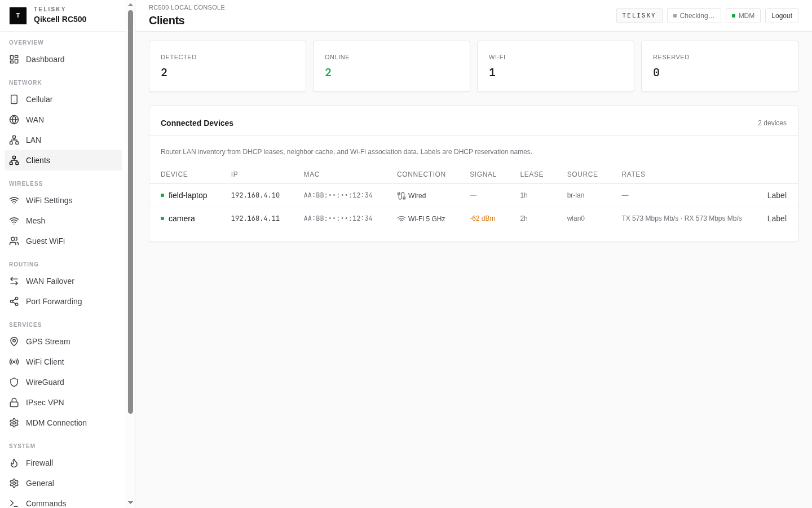The height and width of the screenshot is (508, 812).
Task: Click the br-lan source value
Action: [x=576, y=195]
